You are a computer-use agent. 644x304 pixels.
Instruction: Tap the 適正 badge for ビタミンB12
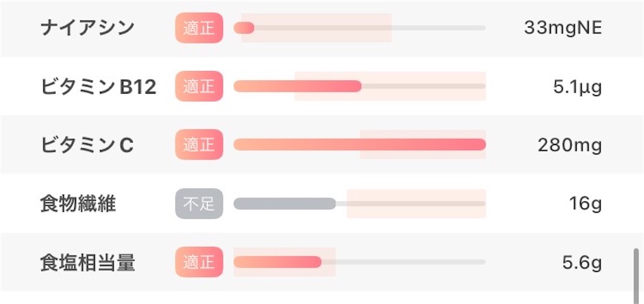click(x=199, y=86)
